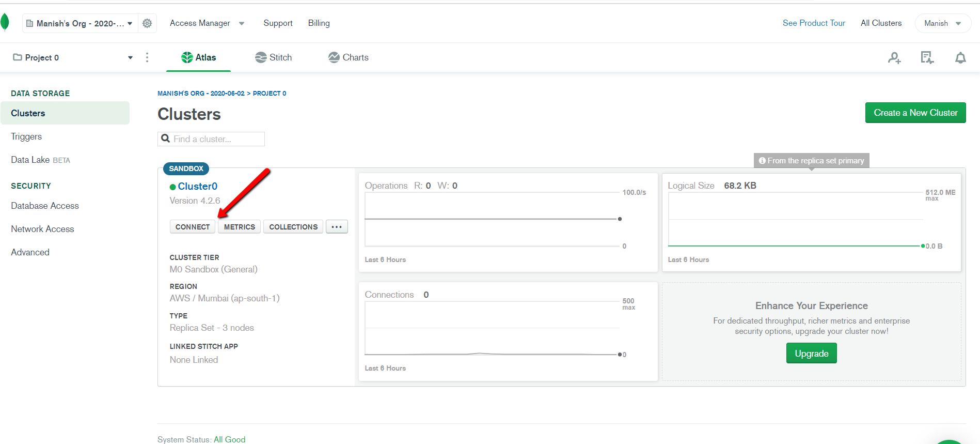980x444 pixels.
Task: Open Advanced security settings in sidebar
Action: coord(30,252)
